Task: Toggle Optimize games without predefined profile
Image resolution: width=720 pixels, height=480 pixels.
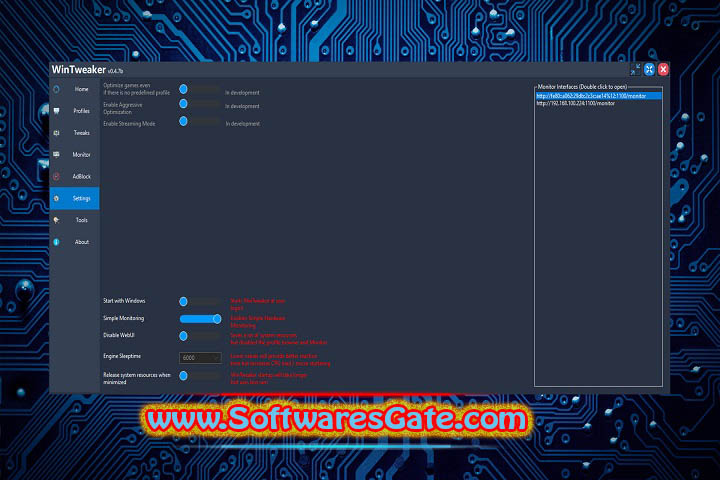Action: (x=200, y=89)
